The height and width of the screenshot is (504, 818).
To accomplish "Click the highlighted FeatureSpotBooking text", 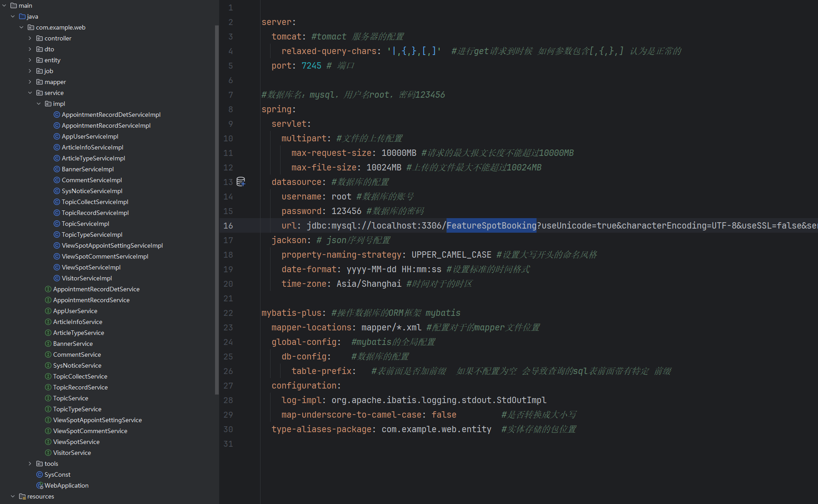I will [x=491, y=225].
